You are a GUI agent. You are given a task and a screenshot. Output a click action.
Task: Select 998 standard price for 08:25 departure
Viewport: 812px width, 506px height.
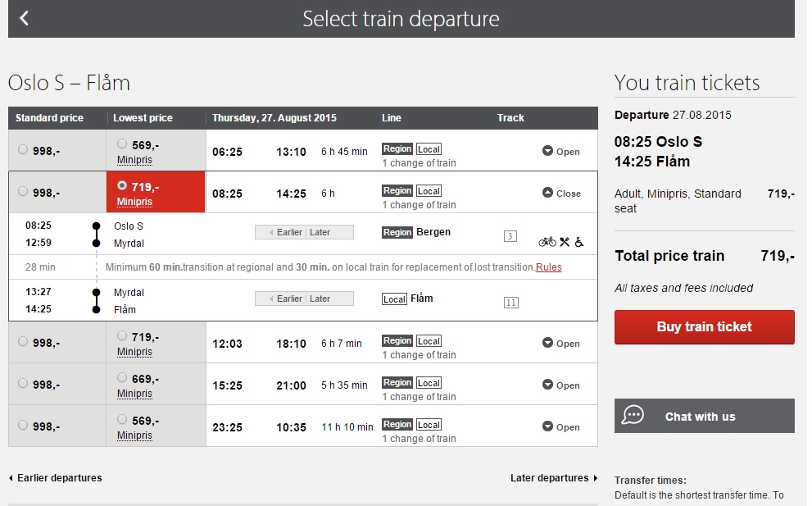(23, 191)
